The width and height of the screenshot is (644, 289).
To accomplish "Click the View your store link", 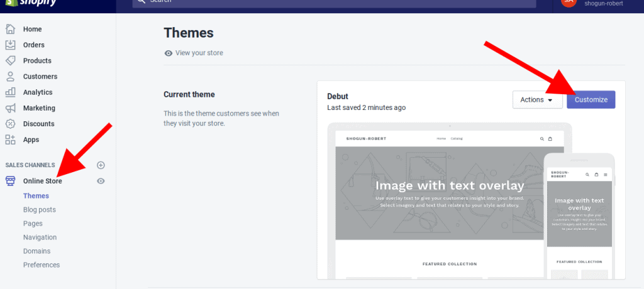I will 199,53.
